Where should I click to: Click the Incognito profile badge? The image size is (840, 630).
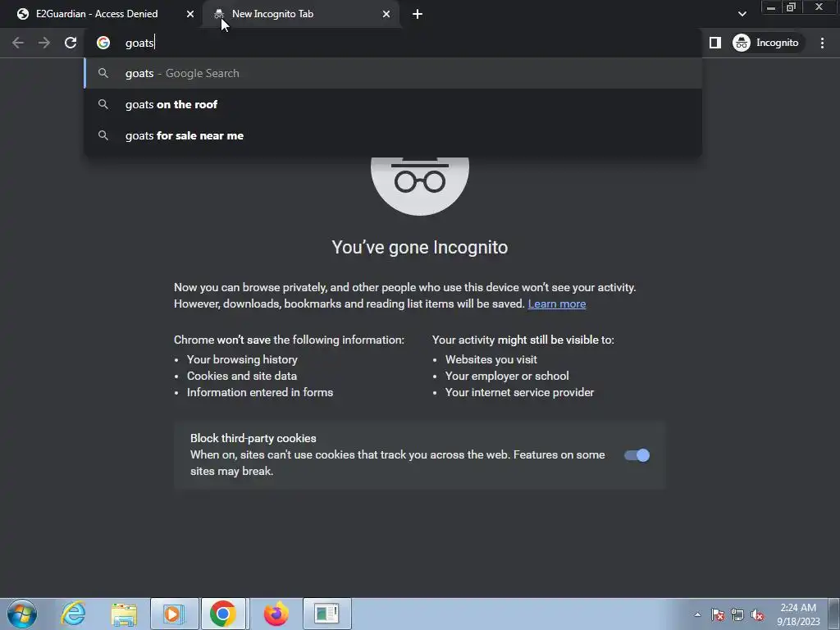pyautogui.click(x=768, y=43)
